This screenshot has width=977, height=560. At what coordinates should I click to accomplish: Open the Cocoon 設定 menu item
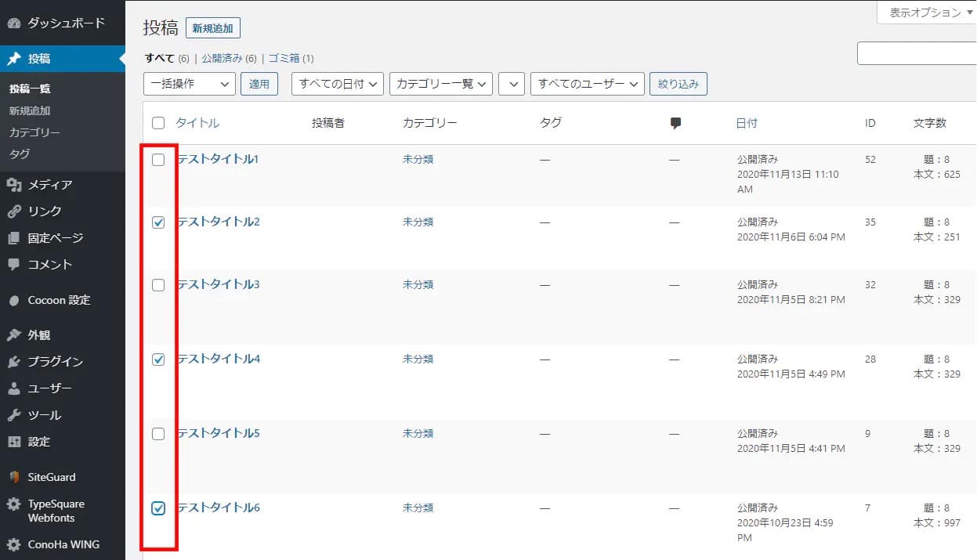pos(47,299)
